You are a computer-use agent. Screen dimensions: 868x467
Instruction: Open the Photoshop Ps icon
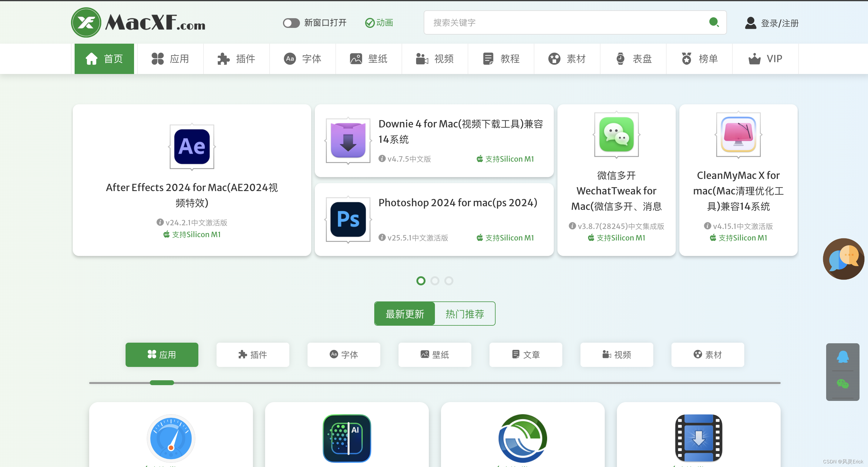348,219
